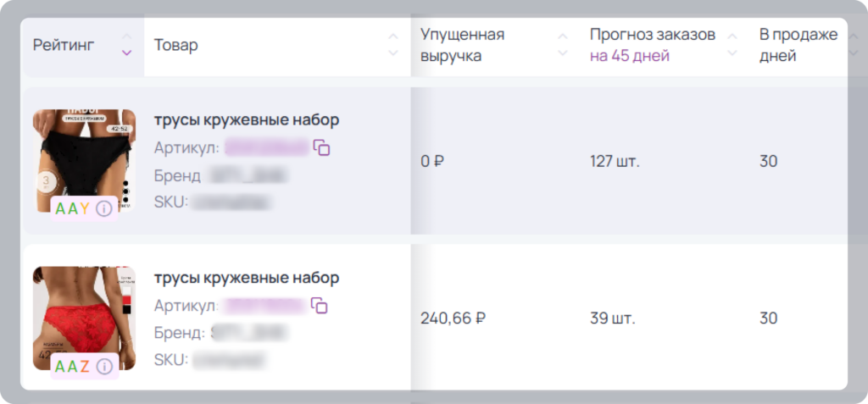Sort Товар column descending arrow
Image resolution: width=868 pixels, height=404 pixels.
[393, 53]
